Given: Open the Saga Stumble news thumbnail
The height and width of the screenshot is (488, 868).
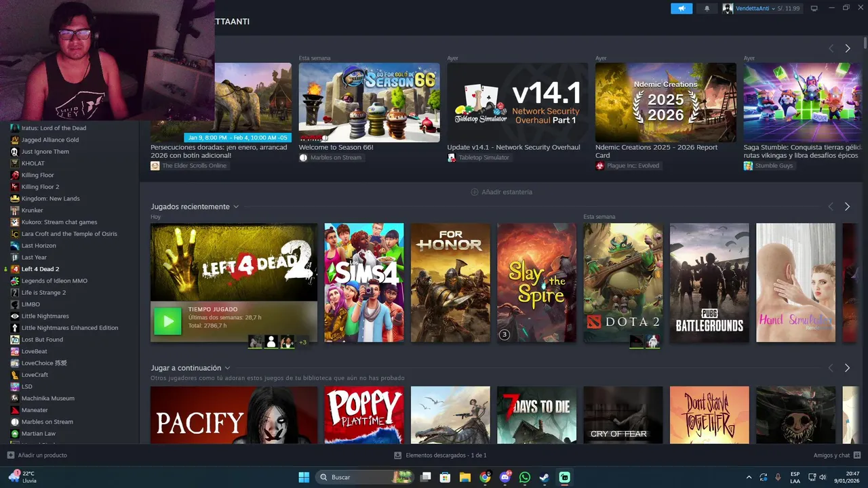Looking at the screenshot, I should tap(802, 102).
